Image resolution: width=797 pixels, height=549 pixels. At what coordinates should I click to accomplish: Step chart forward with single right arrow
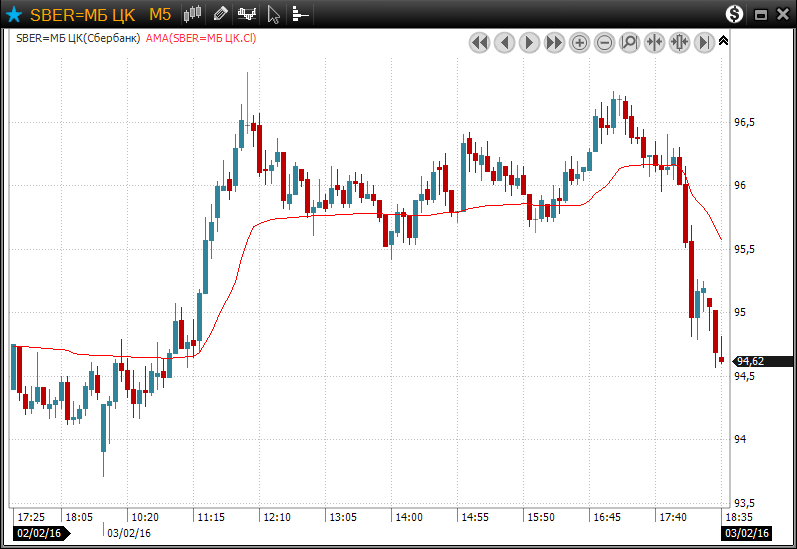pyautogui.click(x=529, y=42)
